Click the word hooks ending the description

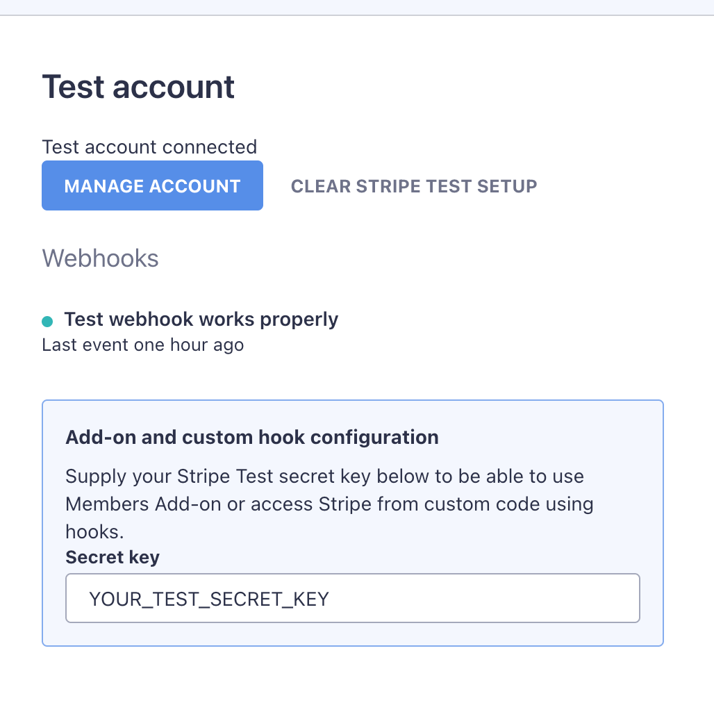coord(93,531)
